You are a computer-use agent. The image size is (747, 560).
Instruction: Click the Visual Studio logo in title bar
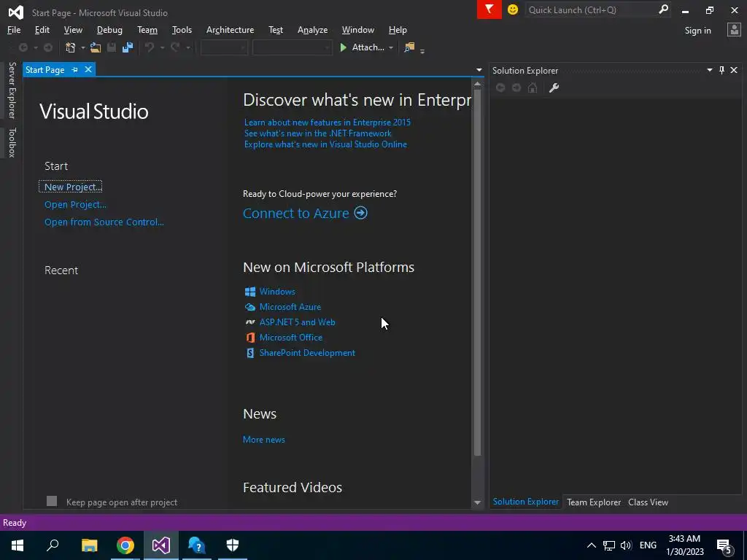[x=16, y=12]
